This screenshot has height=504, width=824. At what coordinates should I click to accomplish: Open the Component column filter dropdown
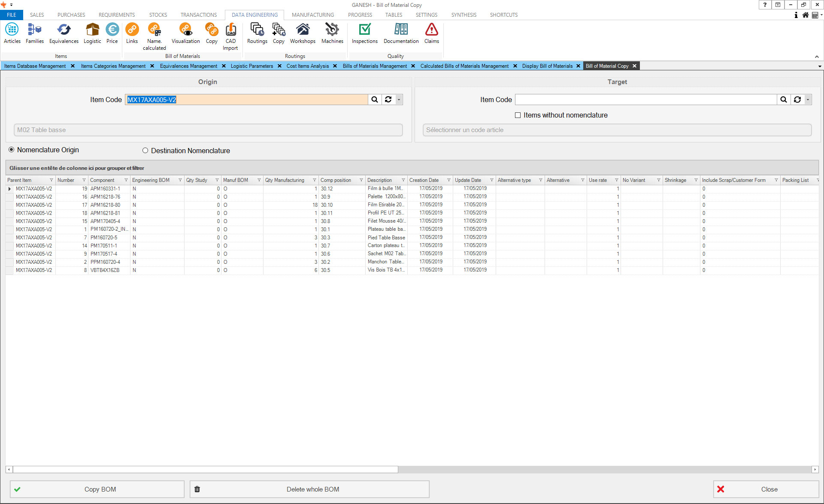tap(126, 180)
